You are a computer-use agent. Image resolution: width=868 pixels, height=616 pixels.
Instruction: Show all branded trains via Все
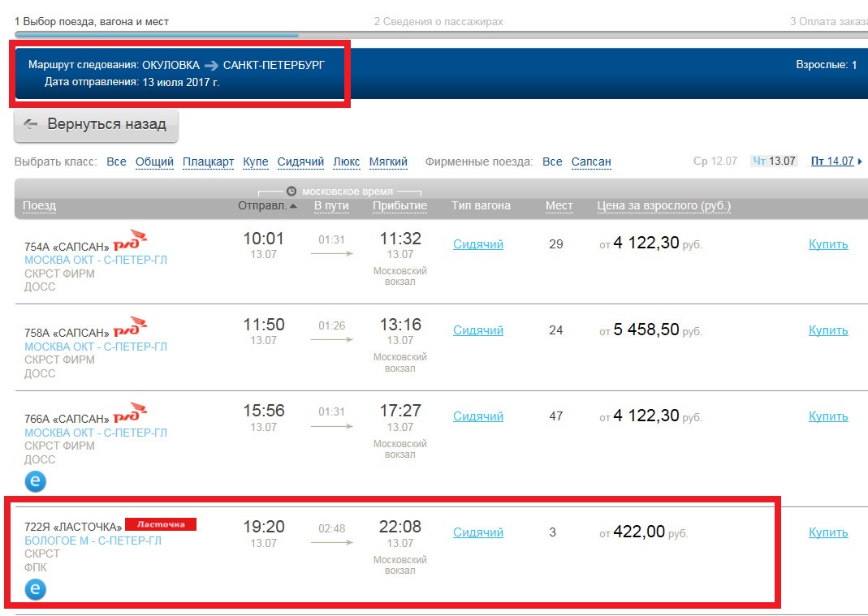click(552, 162)
